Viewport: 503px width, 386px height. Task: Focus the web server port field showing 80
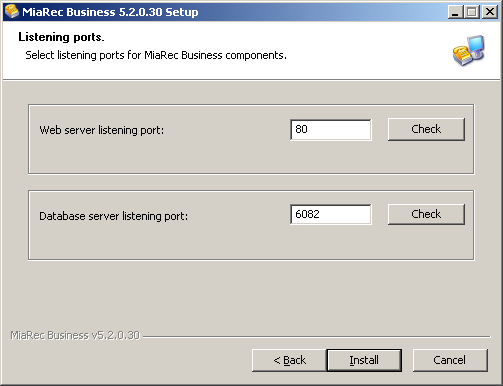coord(330,130)
